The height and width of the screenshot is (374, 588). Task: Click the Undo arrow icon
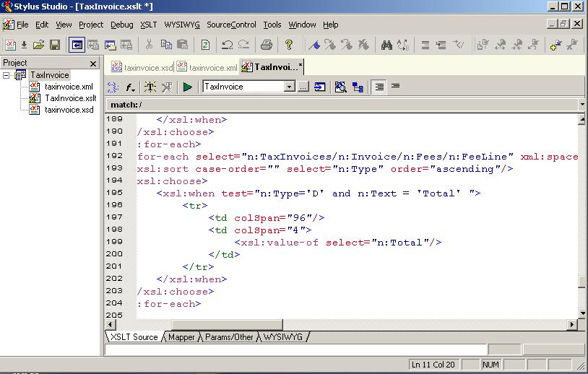tap(228, 45)
